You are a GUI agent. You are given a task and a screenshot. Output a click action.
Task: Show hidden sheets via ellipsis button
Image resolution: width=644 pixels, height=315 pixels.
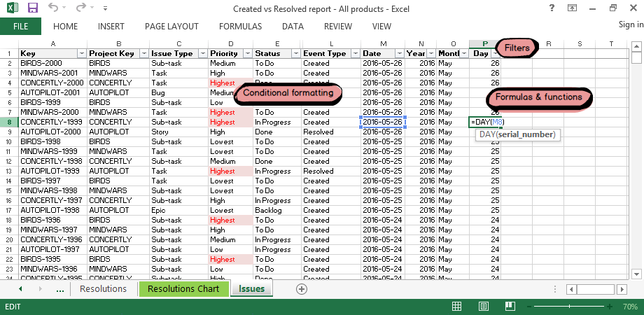click(60, 289)
